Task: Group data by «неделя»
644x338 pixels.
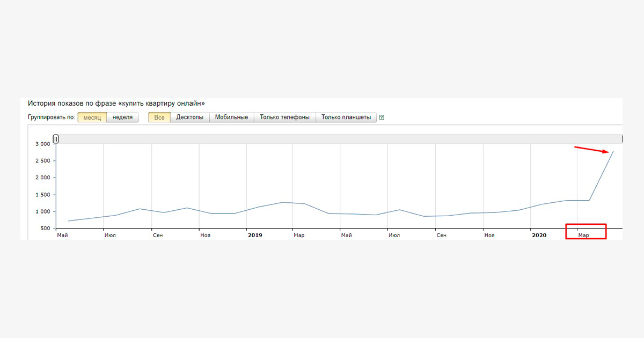Action: coord(122,117)
